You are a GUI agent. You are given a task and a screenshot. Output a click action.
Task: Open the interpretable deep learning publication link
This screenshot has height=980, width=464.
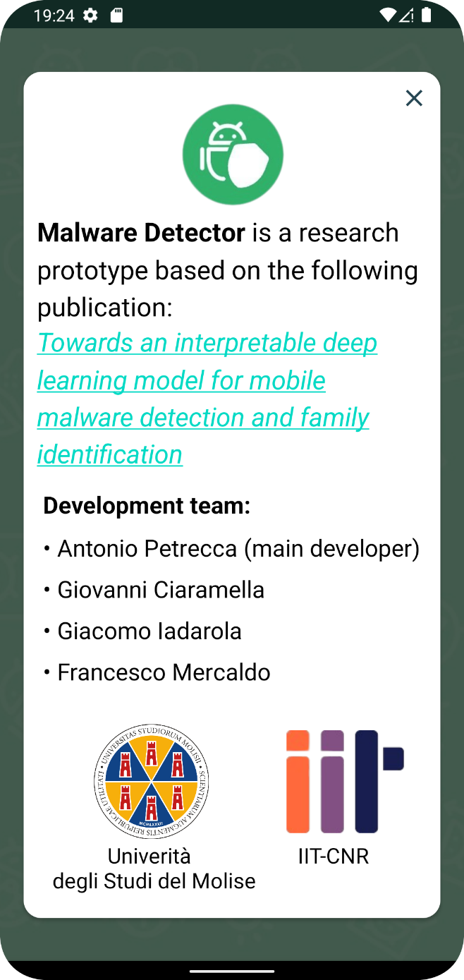tap(207, 399)
